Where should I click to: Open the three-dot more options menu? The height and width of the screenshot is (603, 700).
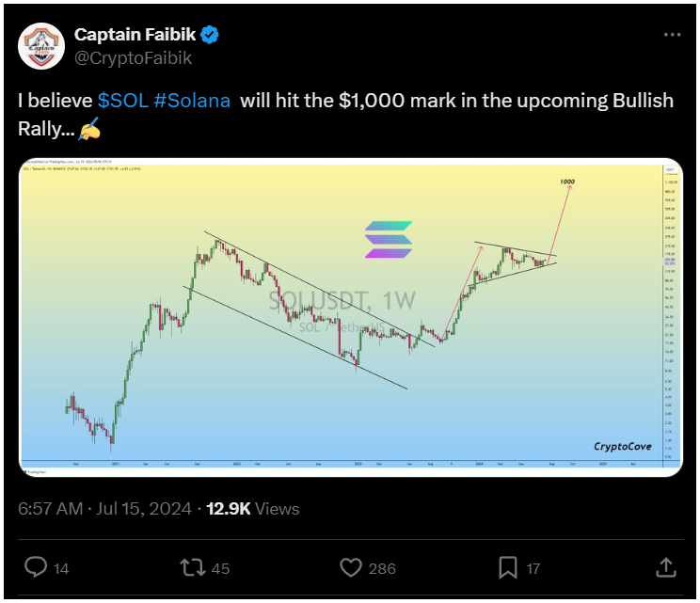(672, 35)
